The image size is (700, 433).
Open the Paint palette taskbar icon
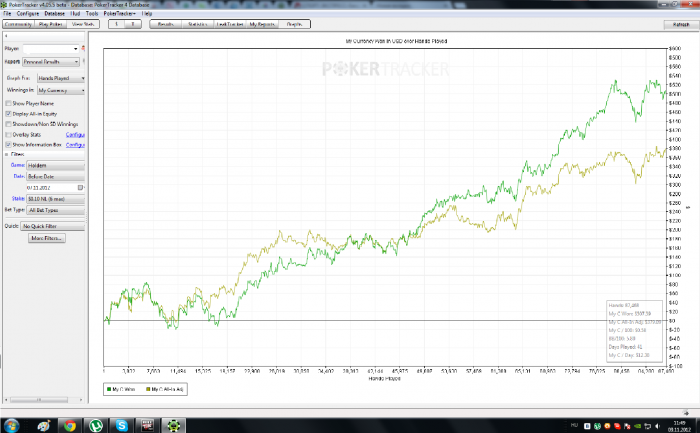43,425
